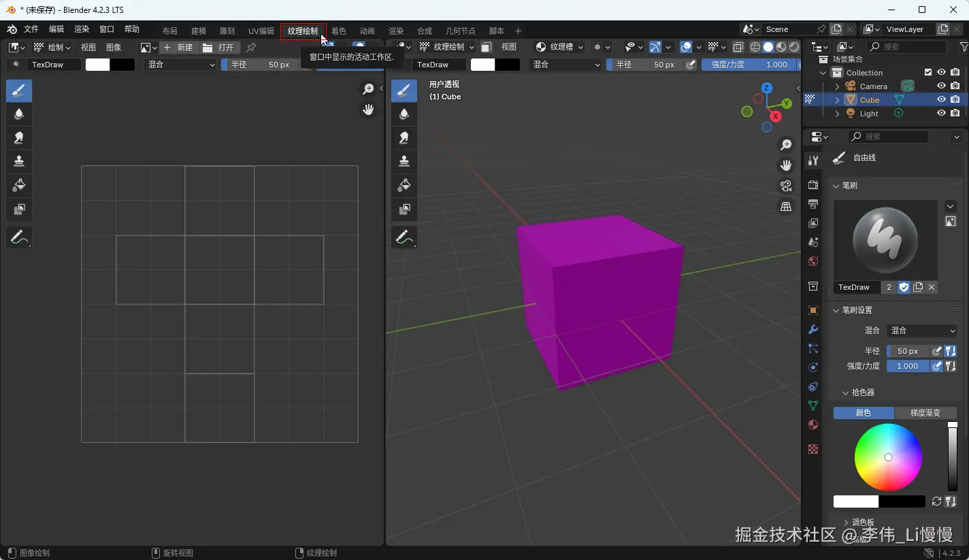Select the Soften tool in image editor

pyautogui.click(x=19, y=114)
